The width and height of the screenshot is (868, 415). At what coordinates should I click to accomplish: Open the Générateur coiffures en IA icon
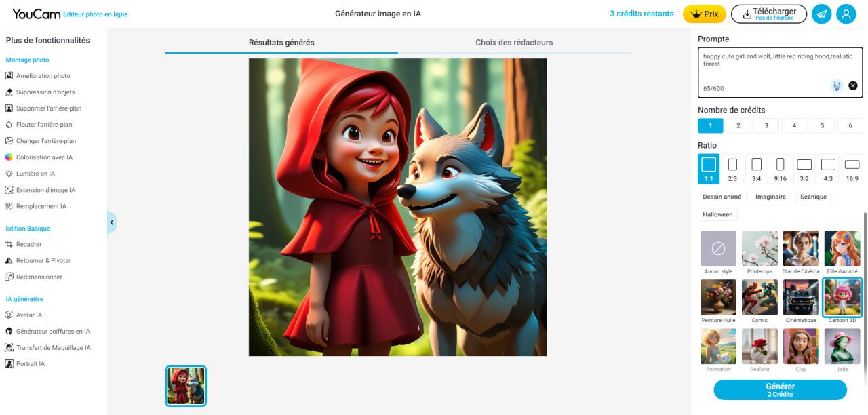pyautogui.click(x=9, y=331)
